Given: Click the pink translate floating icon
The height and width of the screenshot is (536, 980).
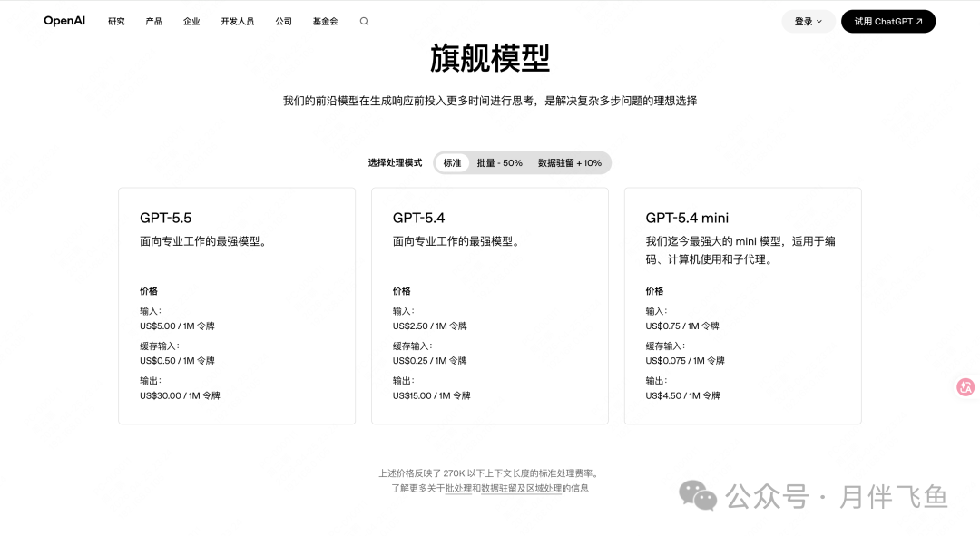Looking at the screenshot, I should click(965, 387).
